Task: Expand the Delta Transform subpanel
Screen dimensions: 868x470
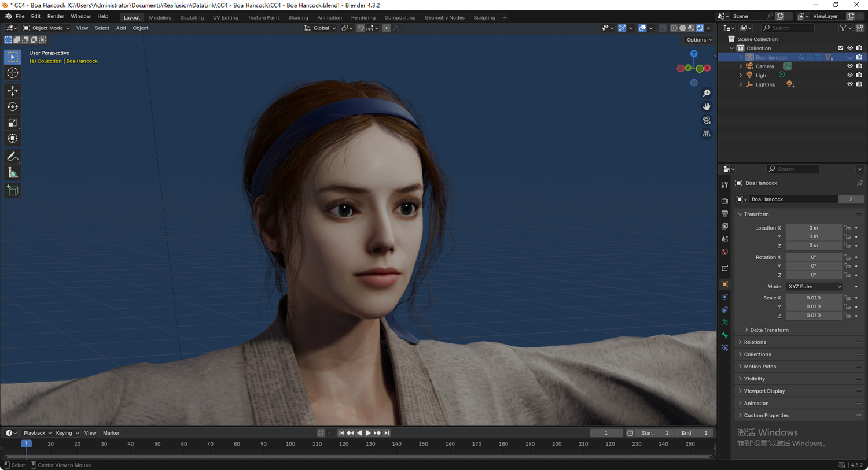Action: (x=769, y=330)
